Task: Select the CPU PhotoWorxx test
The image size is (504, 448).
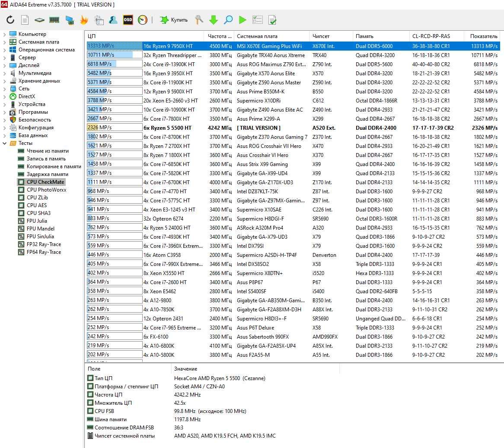Action: pyautogui.click(x=46, y=190)
